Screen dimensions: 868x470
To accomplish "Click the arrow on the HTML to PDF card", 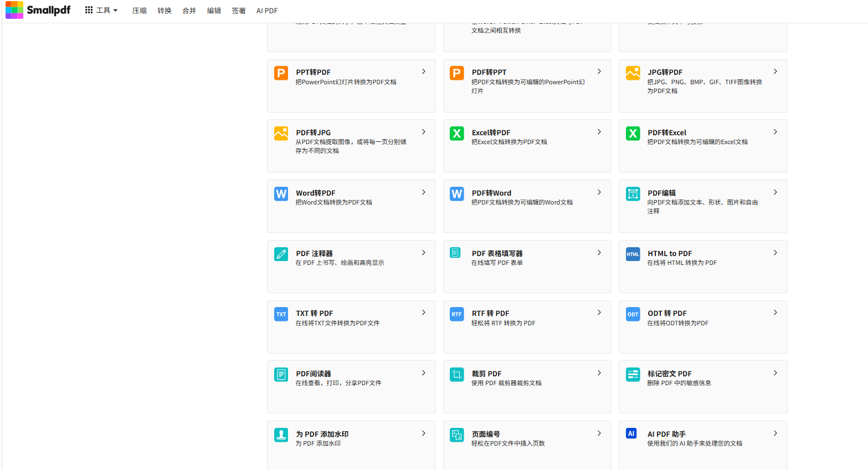I will tap(775, 253).
